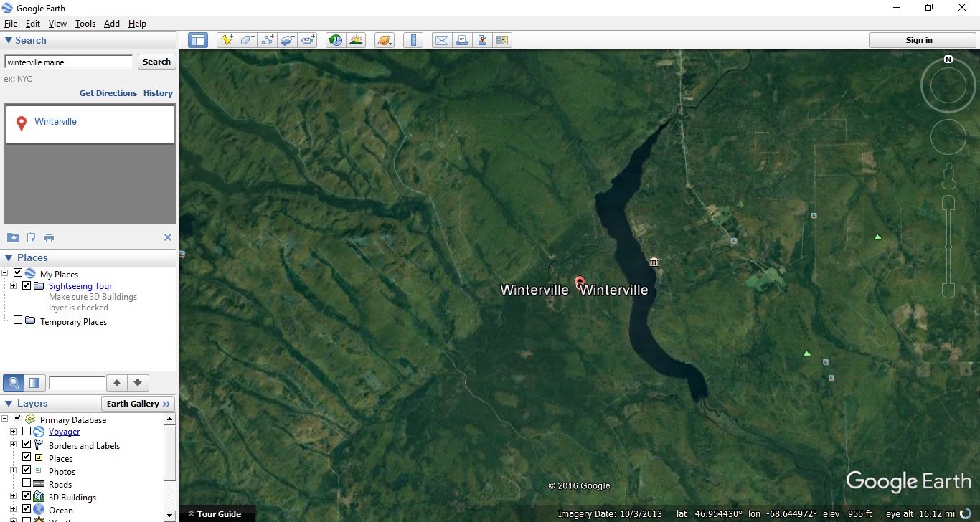Print the search results from the search panel
Screen dimensions: 980x522
click(x=49, y=237)
